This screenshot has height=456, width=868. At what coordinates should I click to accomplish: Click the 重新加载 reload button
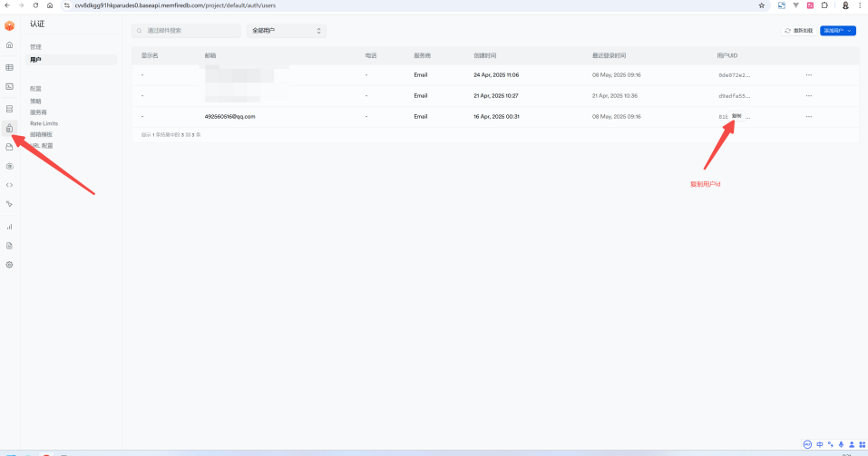tap(799, 31)
